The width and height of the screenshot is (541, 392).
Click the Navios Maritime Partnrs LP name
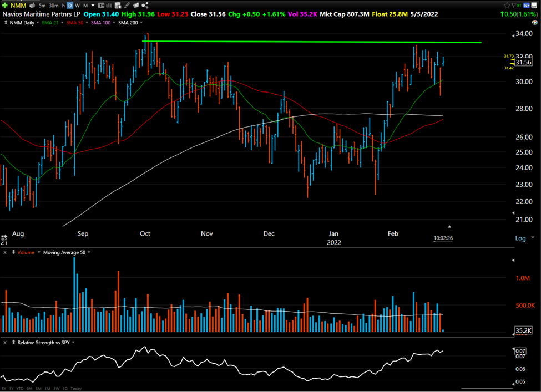coord(42,14)
